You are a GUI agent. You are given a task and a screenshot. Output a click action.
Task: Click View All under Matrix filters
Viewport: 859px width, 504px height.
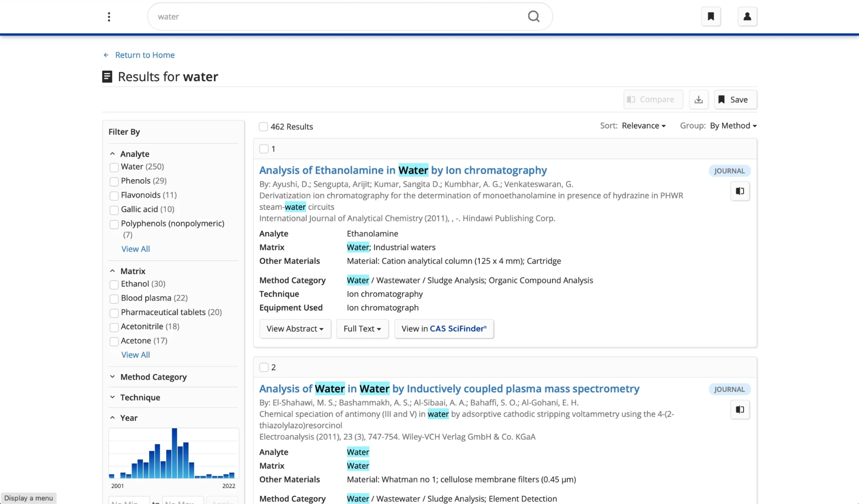(136, 355)
